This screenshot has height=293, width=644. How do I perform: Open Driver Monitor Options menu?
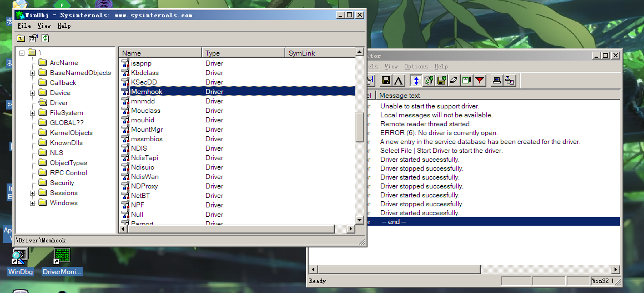tap(416, 66)
